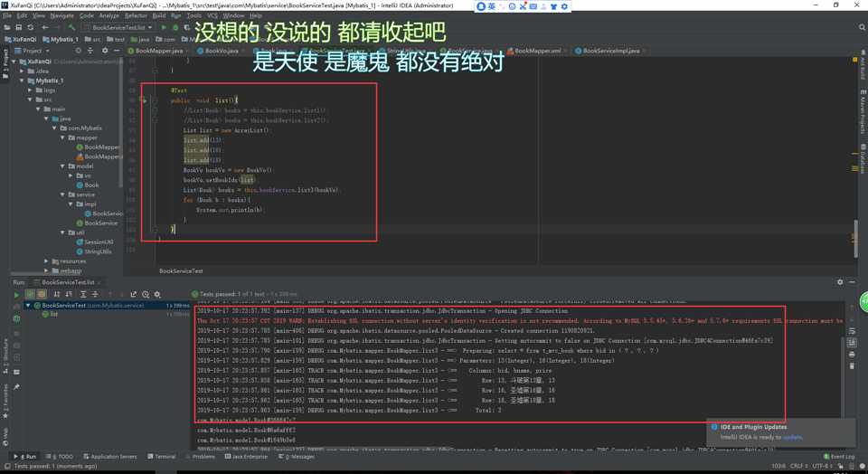This screenshot has width=868, height=474.
Task: Click the Synchronize refresh toolbar icon
Action: (x=31, y=27)
